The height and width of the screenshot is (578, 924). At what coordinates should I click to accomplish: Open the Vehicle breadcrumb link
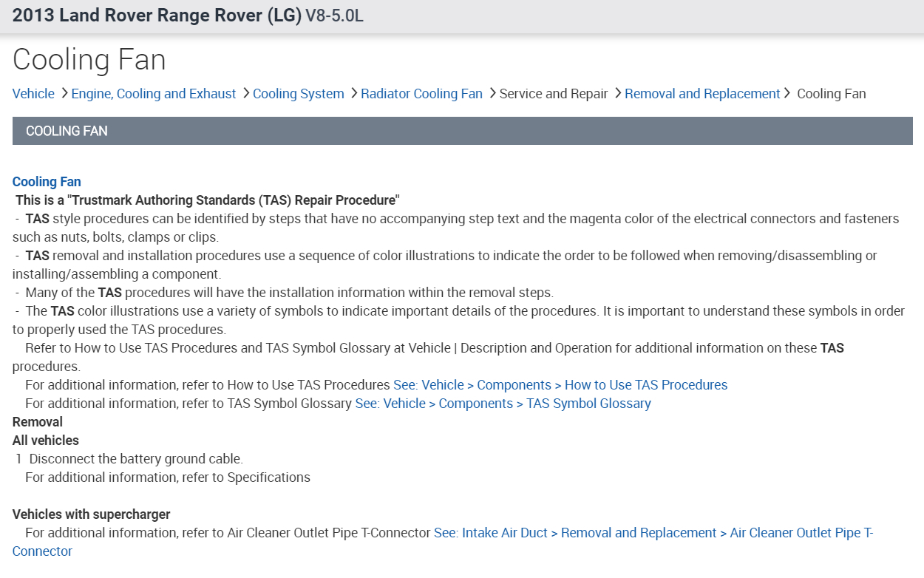[33, 94]
